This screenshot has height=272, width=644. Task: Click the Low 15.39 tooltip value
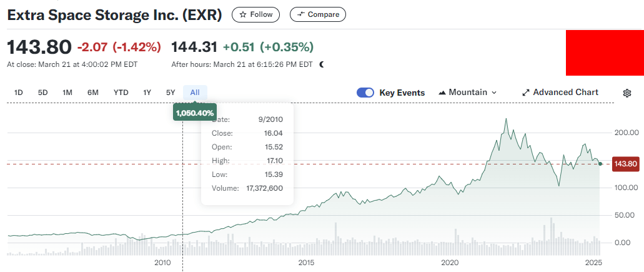point(274,174)
